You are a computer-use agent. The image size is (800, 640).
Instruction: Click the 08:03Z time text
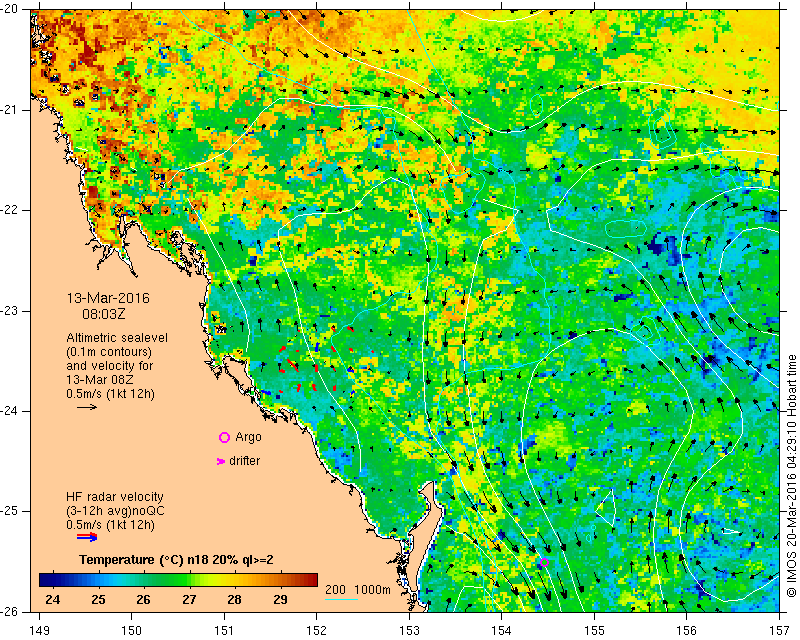pos(104,314)
